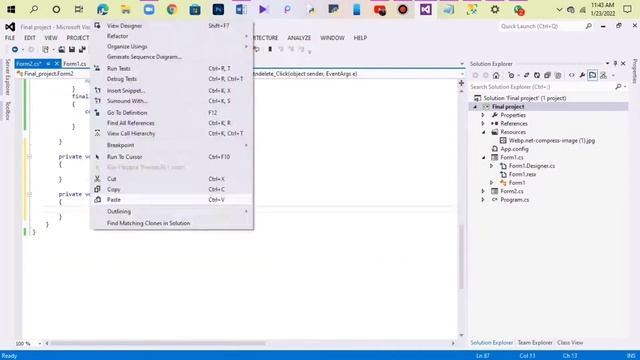Click the Search Solution Explorer box
Image resolution: width=640 pixels, height=360 pixels.
coord(541,87)
